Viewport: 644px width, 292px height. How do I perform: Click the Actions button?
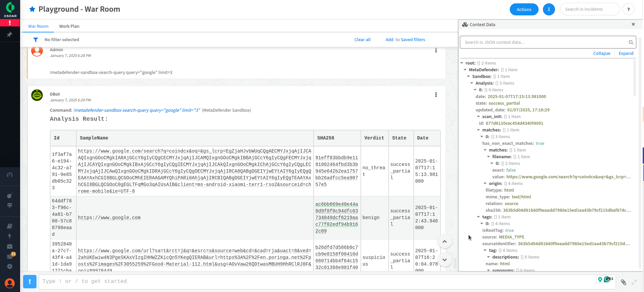[524, 9]
